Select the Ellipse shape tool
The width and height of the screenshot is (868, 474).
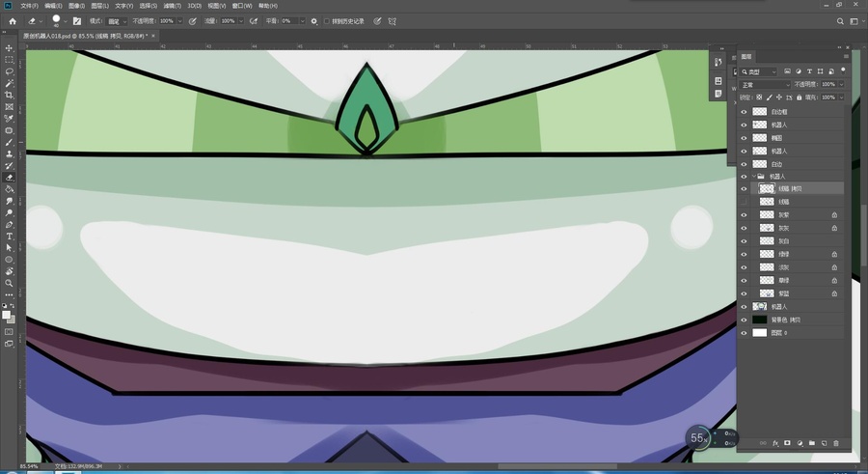tap(9, 260)
